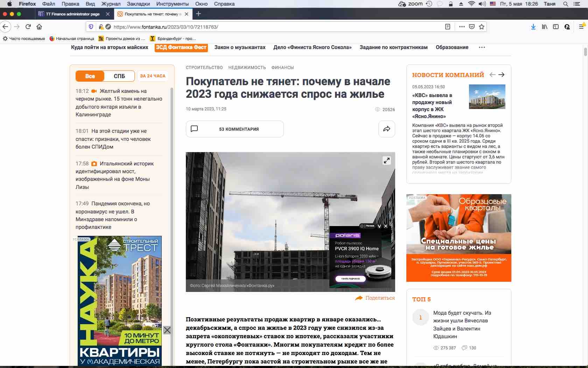The width and height of the screenshot is (588, 368).
Task: Open the Журнал menu
Action: 111,4
